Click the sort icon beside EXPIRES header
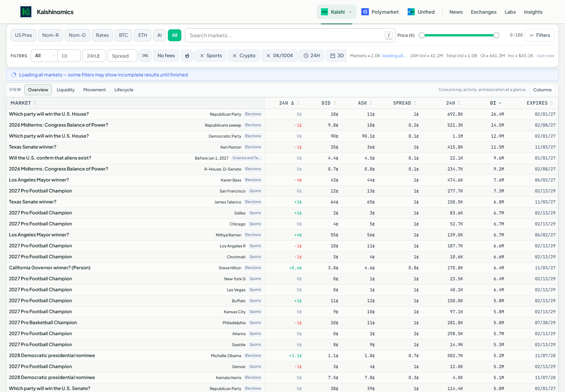 tap(552, 103)
